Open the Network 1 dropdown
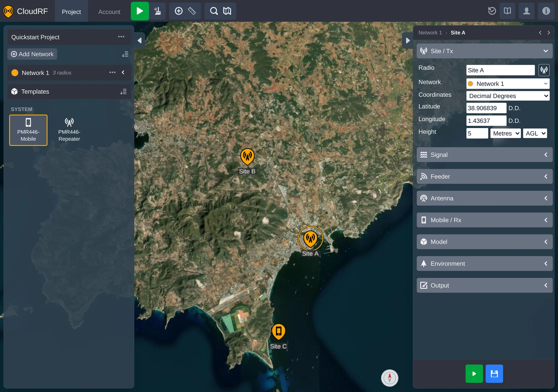Viewport: 558px width, 392px height. tap(508, 84)
